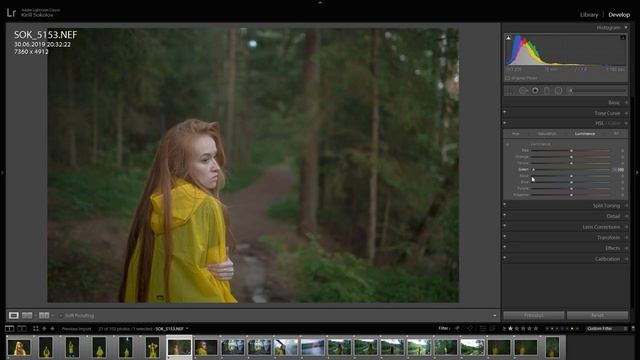Toggle the Transform panel switch
Viewport: 640px width, 360px height.
click(505, 236)
